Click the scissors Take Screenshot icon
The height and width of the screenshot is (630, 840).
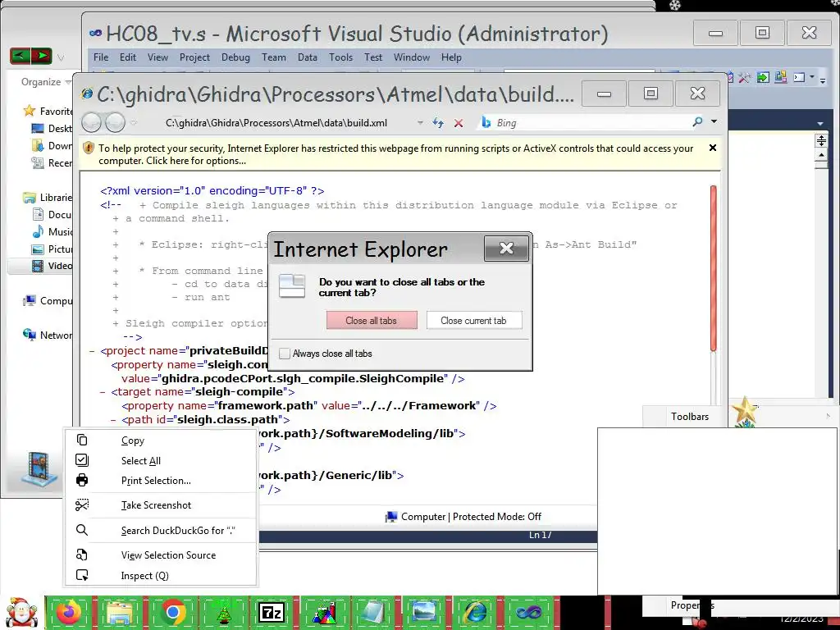pos(82,504)
